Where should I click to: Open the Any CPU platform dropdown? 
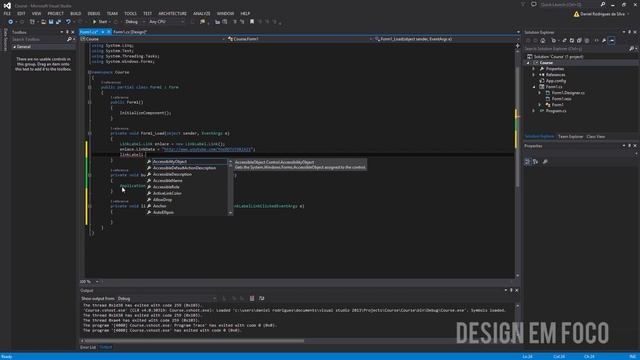(167, 22)
